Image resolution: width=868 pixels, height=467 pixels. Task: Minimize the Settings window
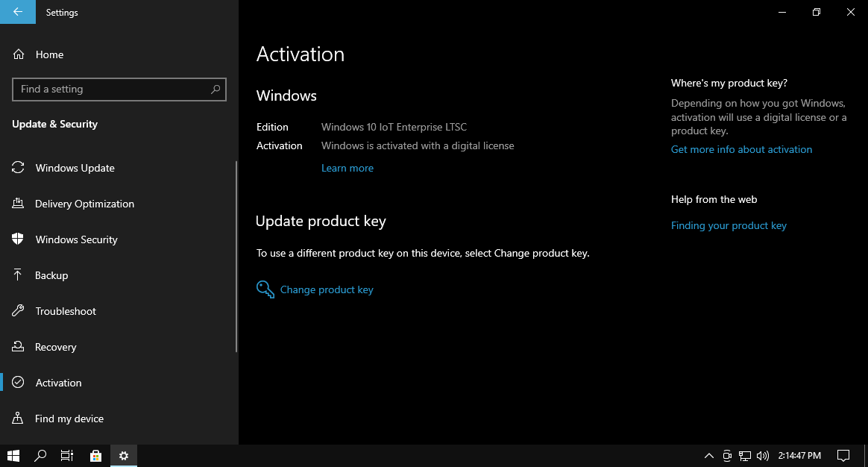pos(782,12)
